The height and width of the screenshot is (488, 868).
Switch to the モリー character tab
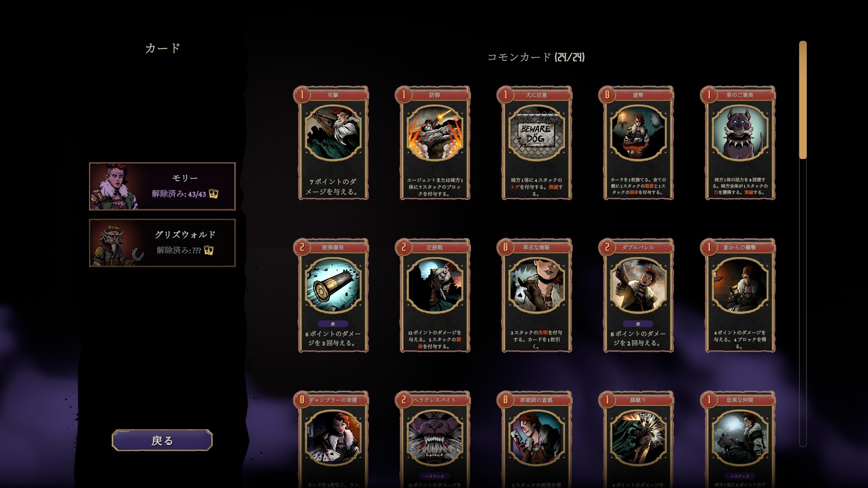162,186
